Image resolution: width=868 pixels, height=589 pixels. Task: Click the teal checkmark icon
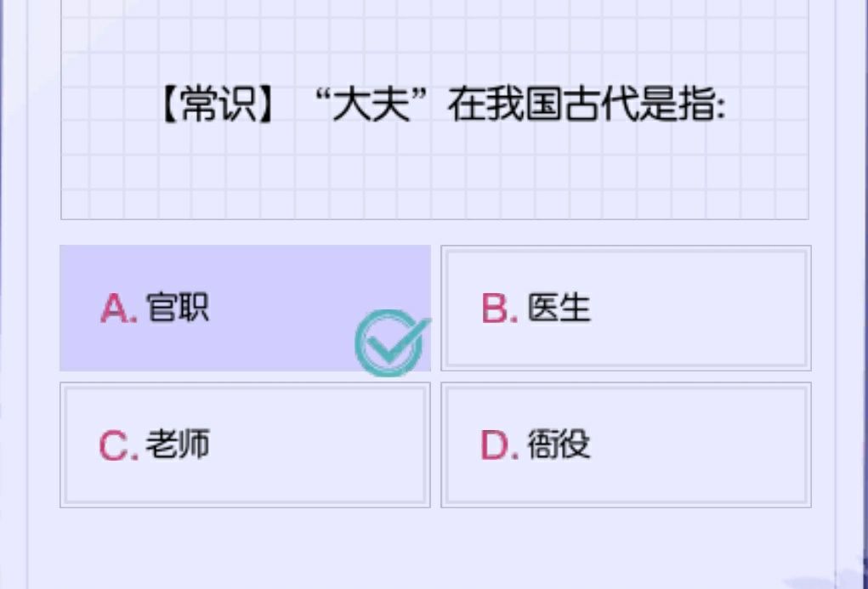click(x=390, y=343)
